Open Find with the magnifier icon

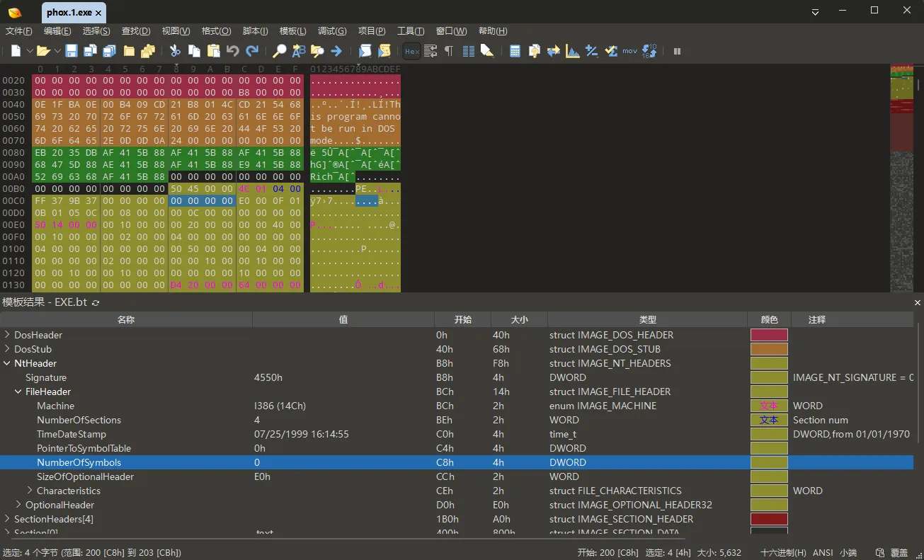pyautogui.click(x=280, y=51)
